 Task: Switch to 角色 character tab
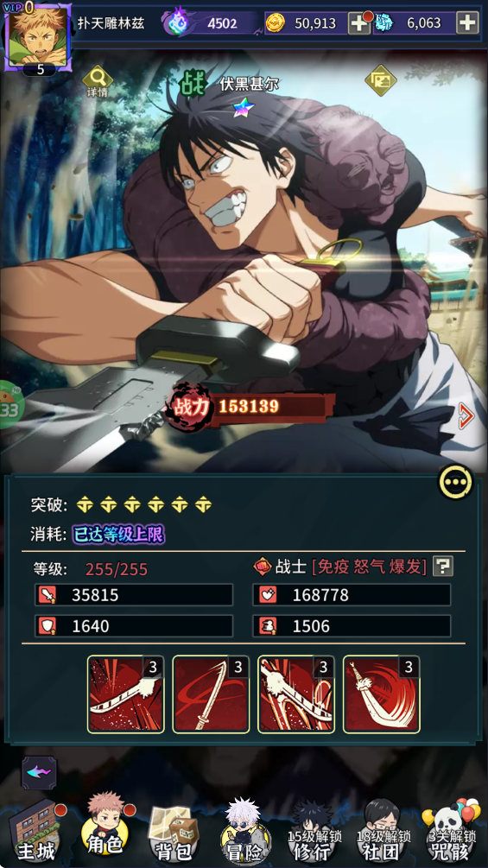pyautogui.click(x=105, y=828)
